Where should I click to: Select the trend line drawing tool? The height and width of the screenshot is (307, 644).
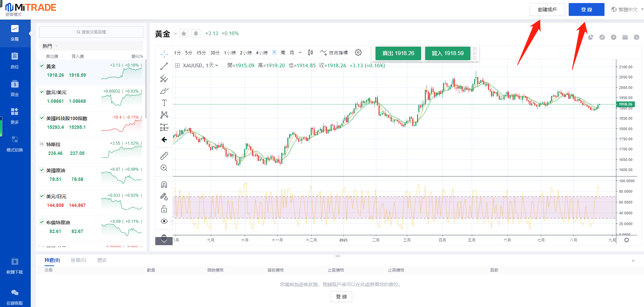tap(164, 66)
